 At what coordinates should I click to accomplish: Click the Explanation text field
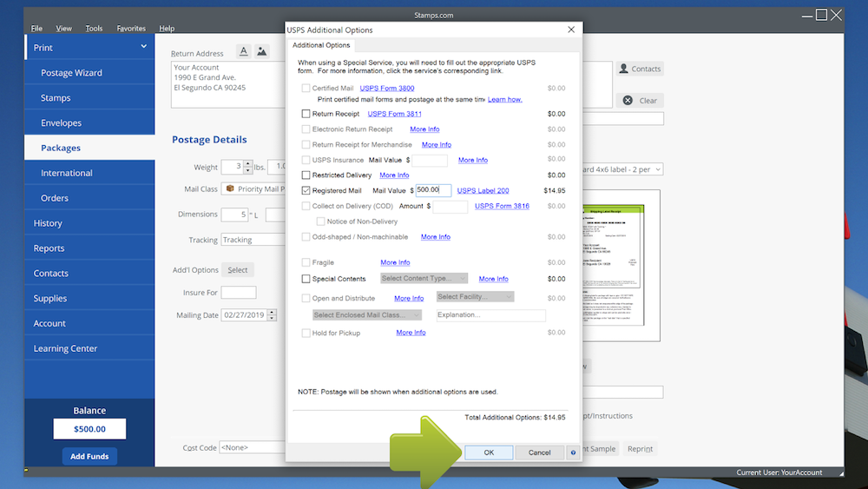(x=490, y=315)
